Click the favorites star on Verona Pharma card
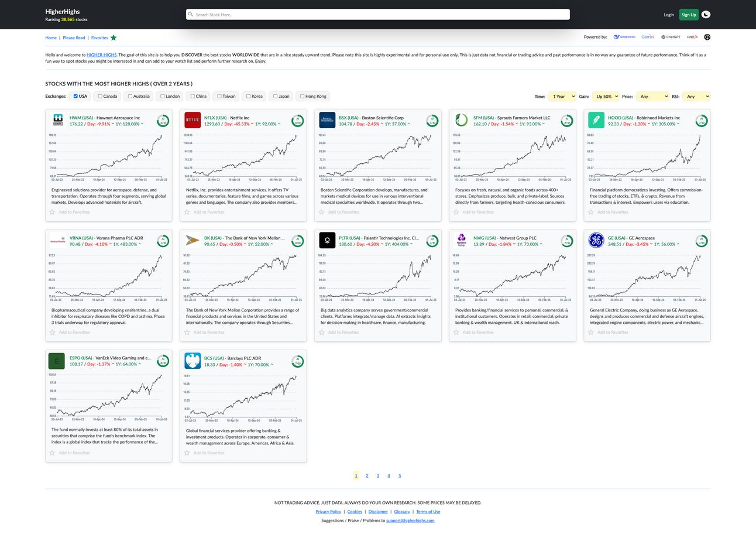 52,333
